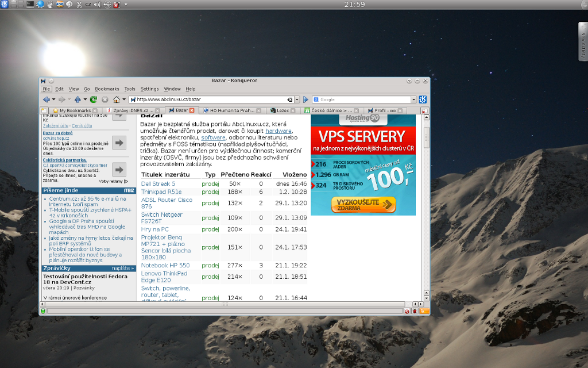Viewport: 588px width, 368px height.
Task: Reload the page with the green Reload icon
Action: pos(94,99)
